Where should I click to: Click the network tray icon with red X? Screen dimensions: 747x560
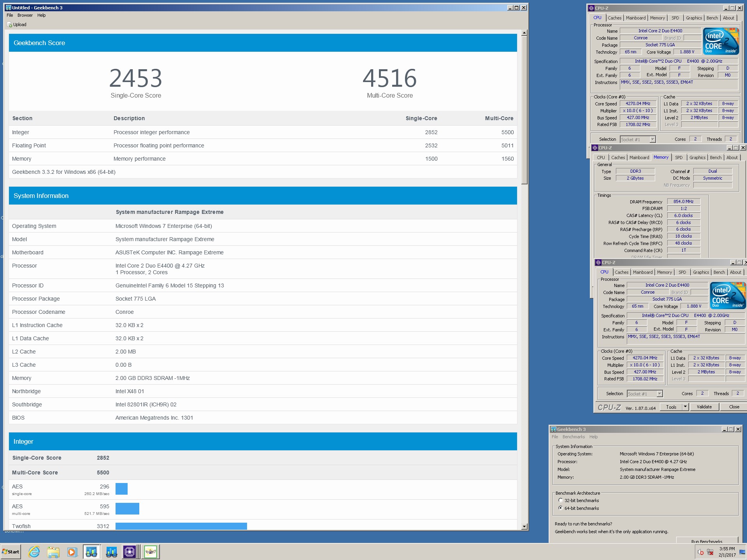710,552
